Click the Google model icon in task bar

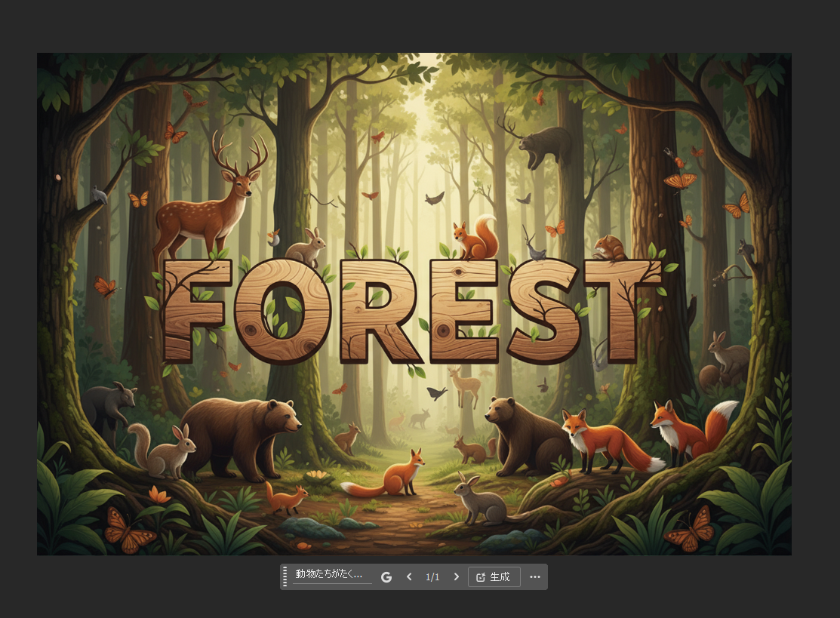coord(386,577)
